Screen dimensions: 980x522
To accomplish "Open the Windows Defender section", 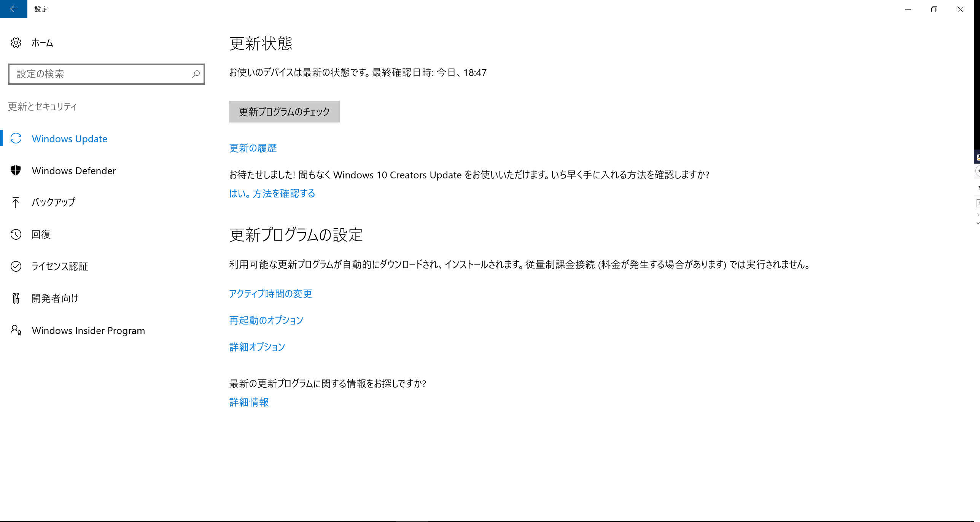I will [x=74, y=171].
